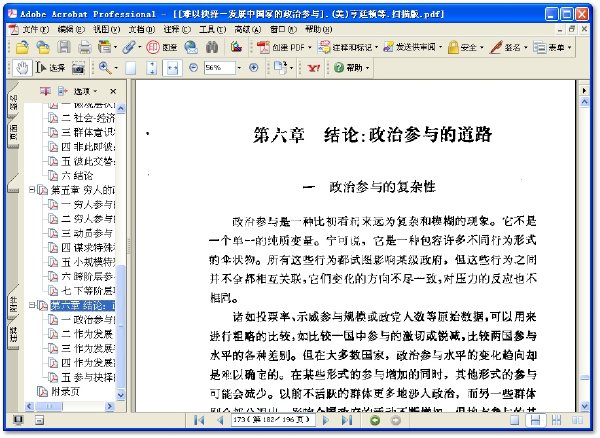Click the fit page icon

point(152,68)
